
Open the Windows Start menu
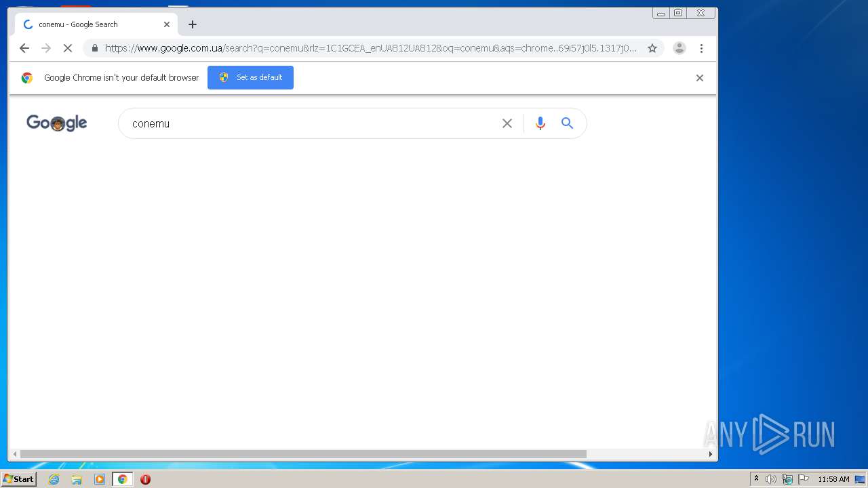[18, 479]
